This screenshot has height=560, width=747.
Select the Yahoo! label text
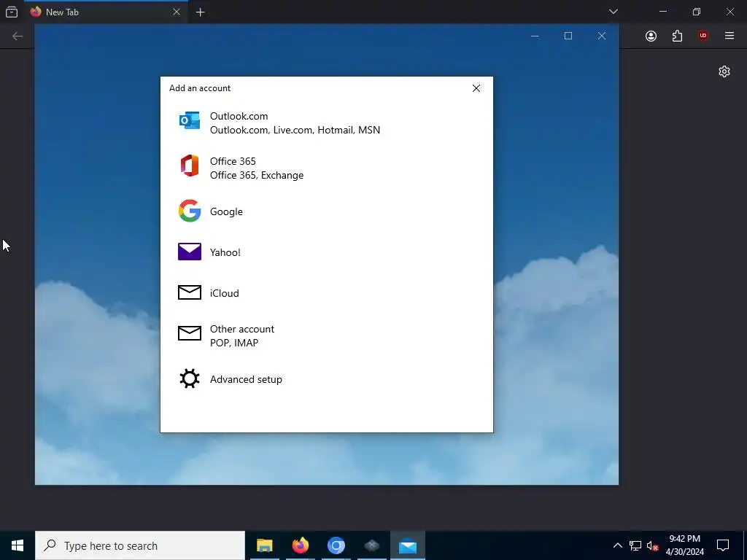(x=225, y=252)
